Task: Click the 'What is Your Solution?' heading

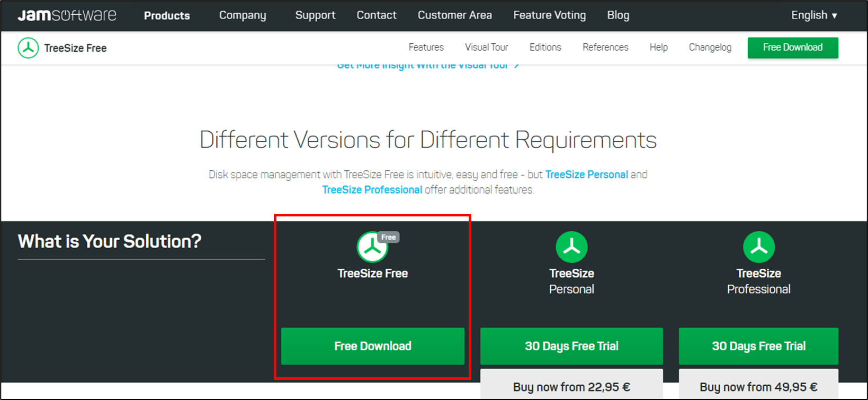Action: click(x=110, y=241)
